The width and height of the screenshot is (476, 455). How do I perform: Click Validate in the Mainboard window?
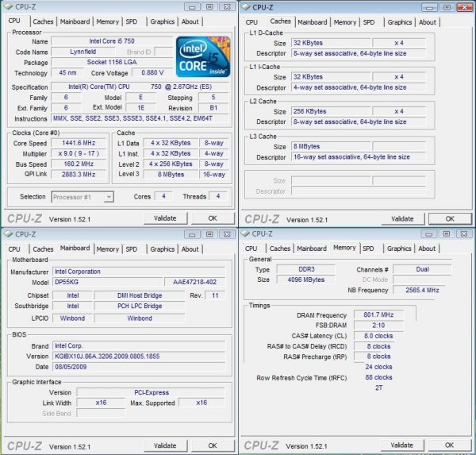tap(165, 445)
